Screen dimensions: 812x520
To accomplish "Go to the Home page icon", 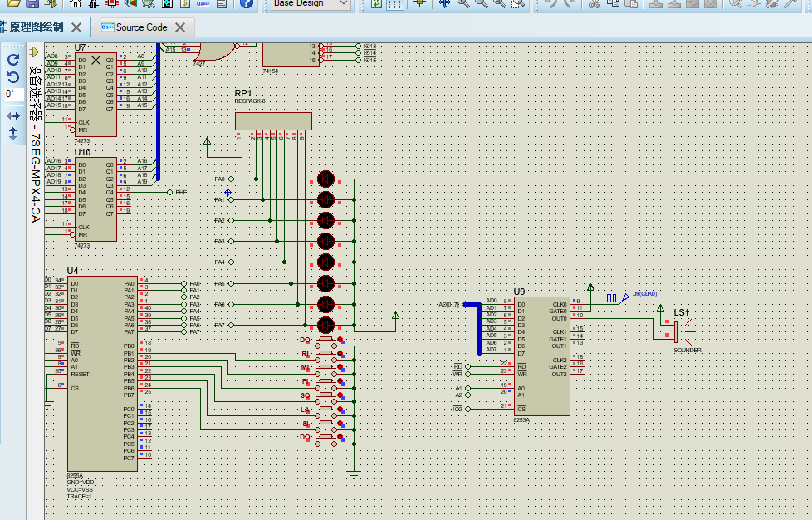I will (75, 3).
